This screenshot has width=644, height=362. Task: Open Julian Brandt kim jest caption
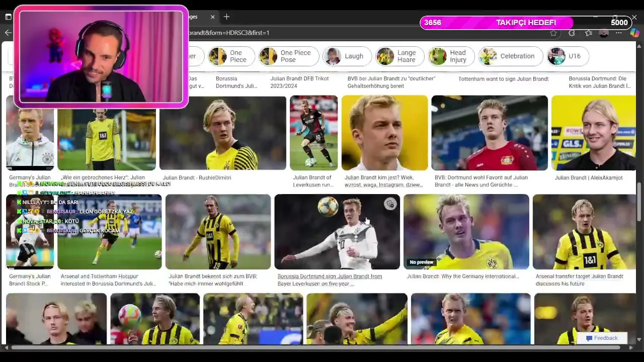click(383, 181)
